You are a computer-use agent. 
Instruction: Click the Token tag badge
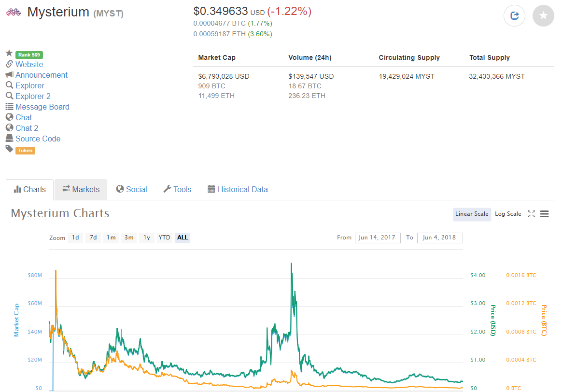tap(25, 151)
